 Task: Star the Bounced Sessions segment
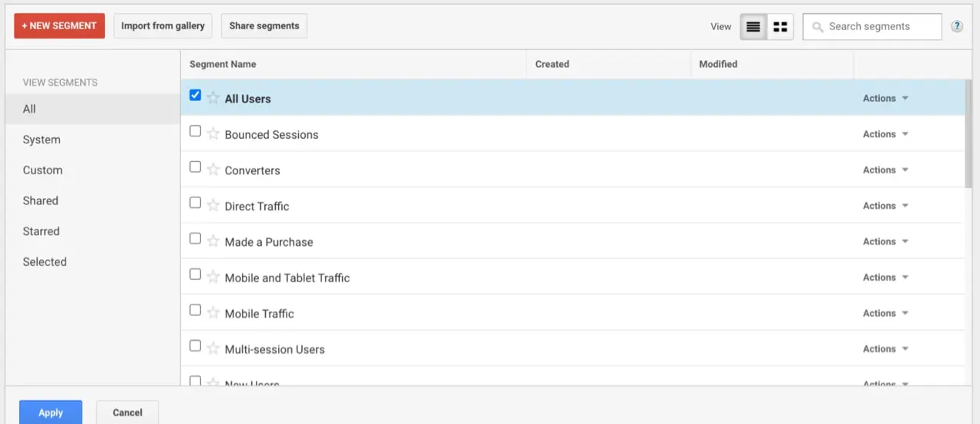pos(213,133)
